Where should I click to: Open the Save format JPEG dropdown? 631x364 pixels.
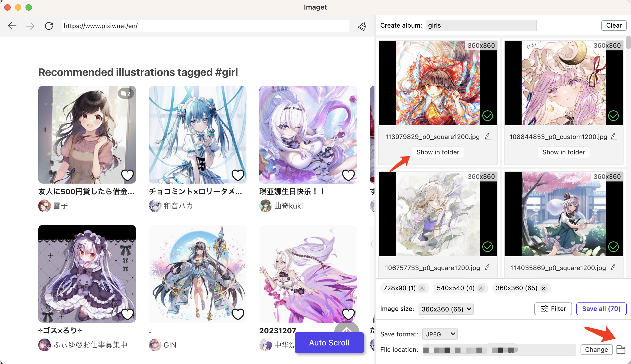[x=440, y=334]
